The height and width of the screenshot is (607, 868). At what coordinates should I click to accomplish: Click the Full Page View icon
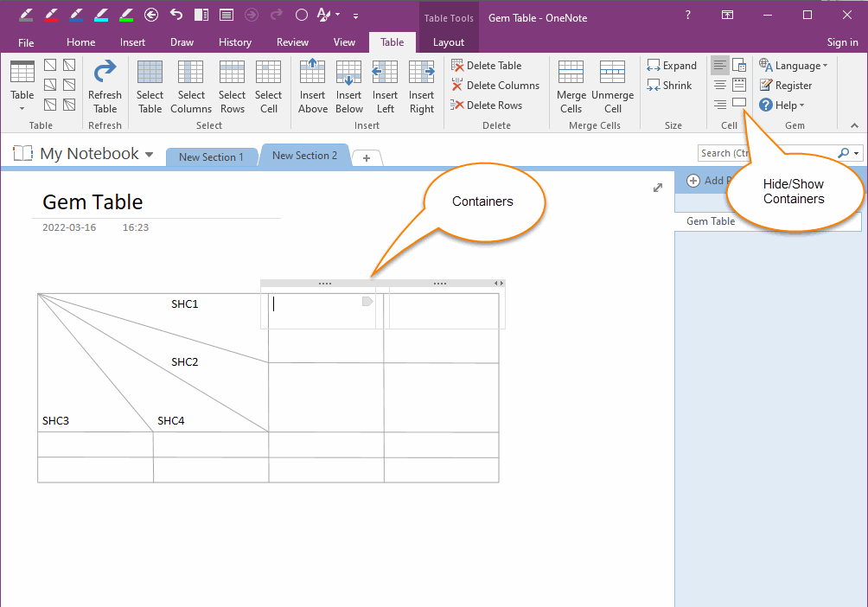227,15
